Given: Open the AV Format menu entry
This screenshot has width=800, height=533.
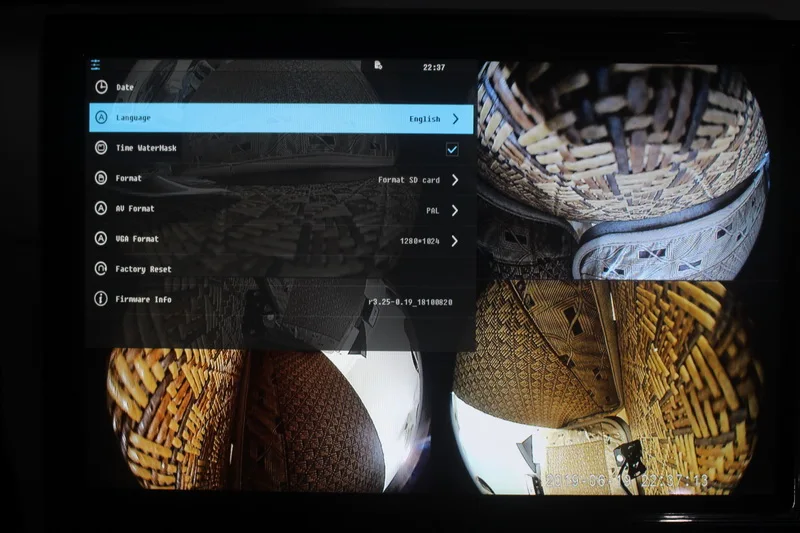Looking at the screenshot, I should [135, 209].
